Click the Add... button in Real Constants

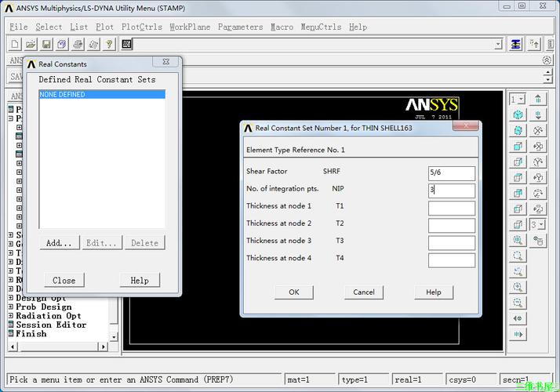click(x=60, y=243)
